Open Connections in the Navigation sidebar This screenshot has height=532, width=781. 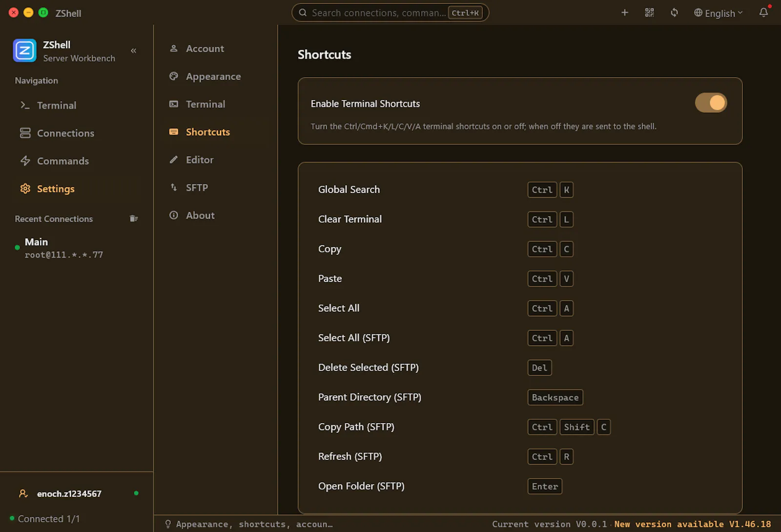pos(77,133)
